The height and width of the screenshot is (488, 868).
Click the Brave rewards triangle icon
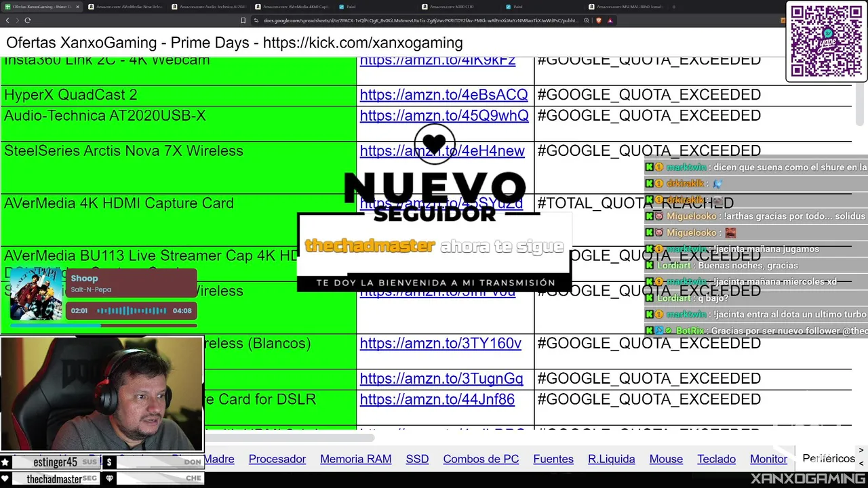tap(610, 20)
